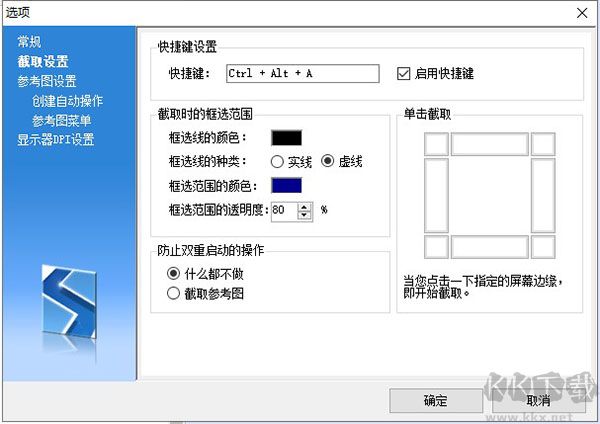Open the 常规 settings page
Image resolution: width=600 pixels, height=424 pixels.
29,41
